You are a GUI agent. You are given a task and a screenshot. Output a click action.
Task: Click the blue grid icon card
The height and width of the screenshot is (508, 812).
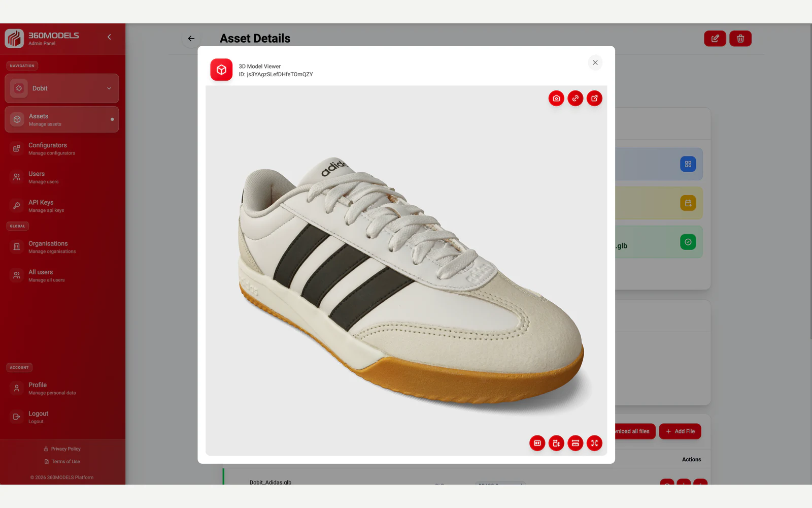pyautogui.click(x=688, y=164)
